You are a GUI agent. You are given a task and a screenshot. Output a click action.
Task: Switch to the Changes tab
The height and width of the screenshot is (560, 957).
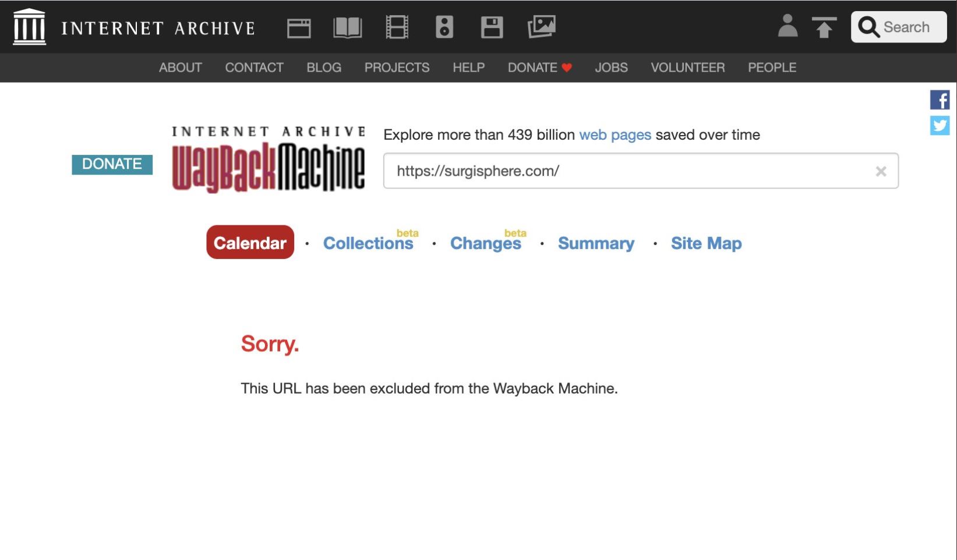click(x=486, y=243)
